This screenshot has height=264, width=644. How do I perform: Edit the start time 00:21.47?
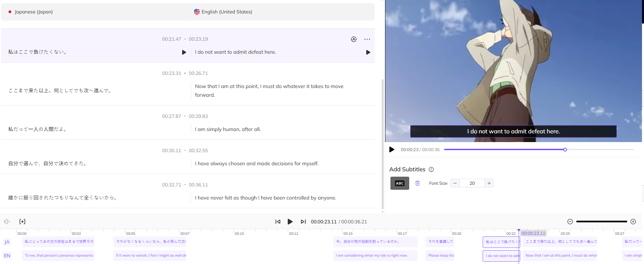(x=171, y=39)
